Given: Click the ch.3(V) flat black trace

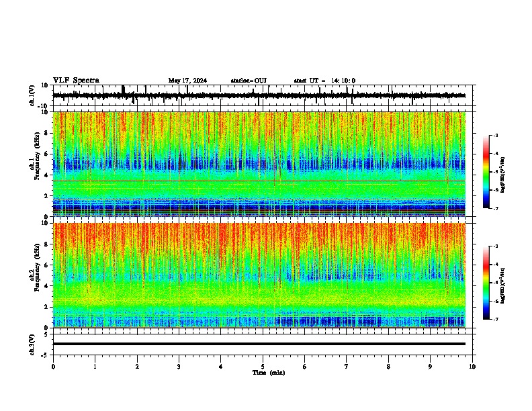Looking at the screenshot, I should pos(259,344).
